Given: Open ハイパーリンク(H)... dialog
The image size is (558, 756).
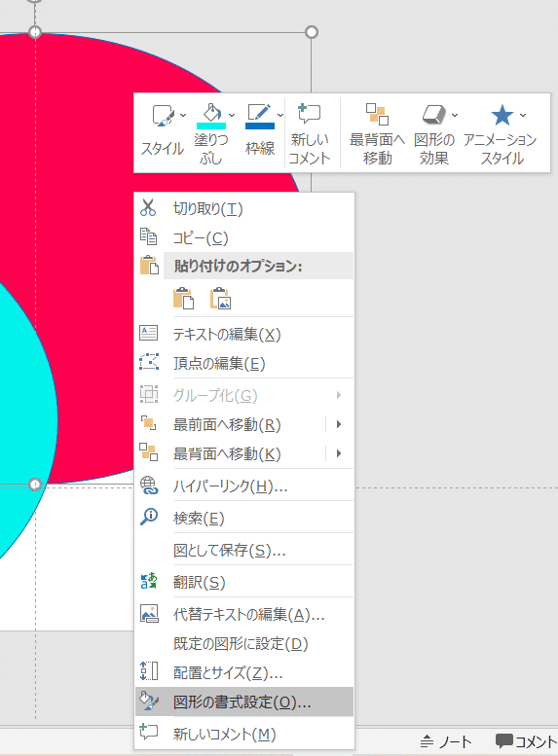Looking at the screenshot, I should (244, 486).
